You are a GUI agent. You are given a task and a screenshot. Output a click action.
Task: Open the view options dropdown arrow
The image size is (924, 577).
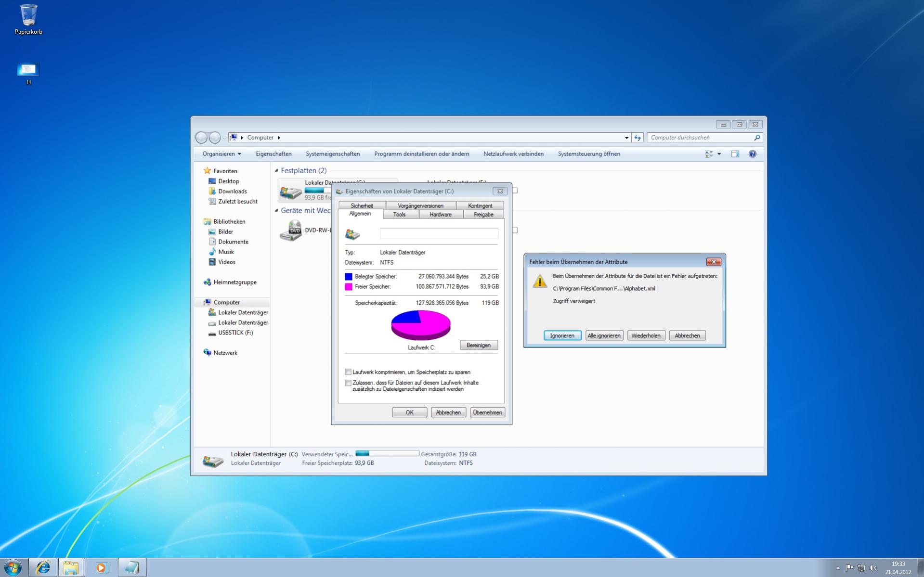click(719, 154)
